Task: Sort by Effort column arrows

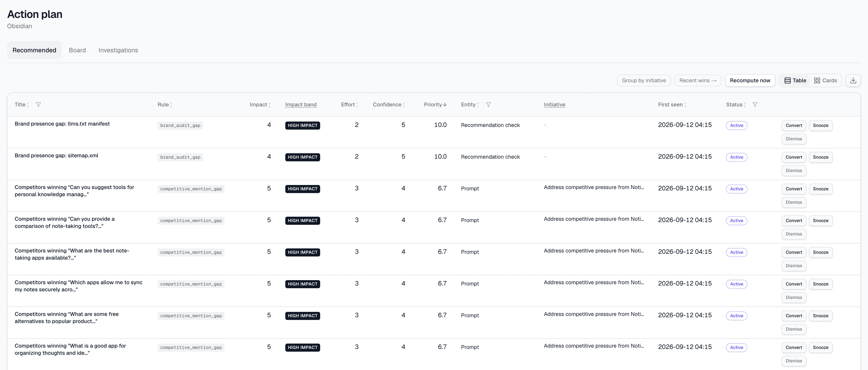Action: pyautogui.click(x=357, y=105)
